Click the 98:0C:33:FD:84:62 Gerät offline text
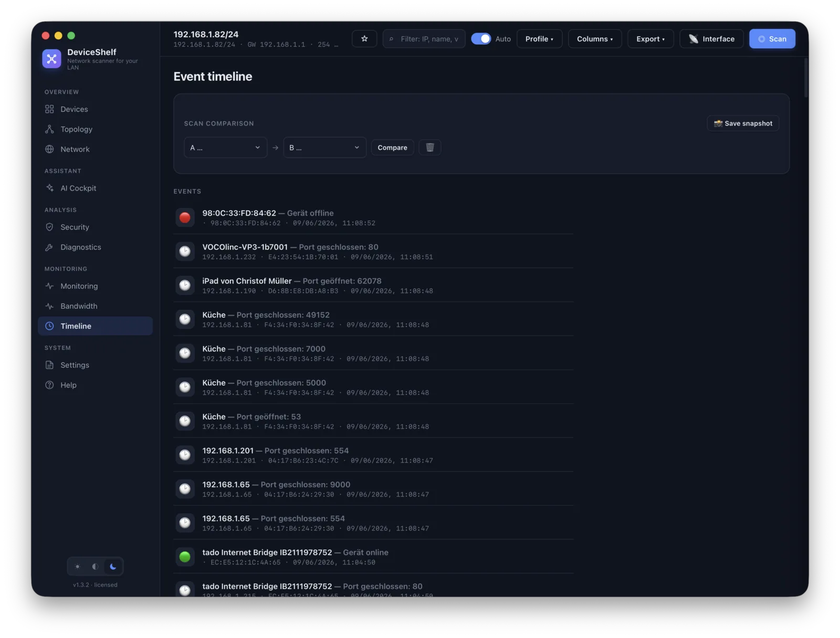 (268, 213)
